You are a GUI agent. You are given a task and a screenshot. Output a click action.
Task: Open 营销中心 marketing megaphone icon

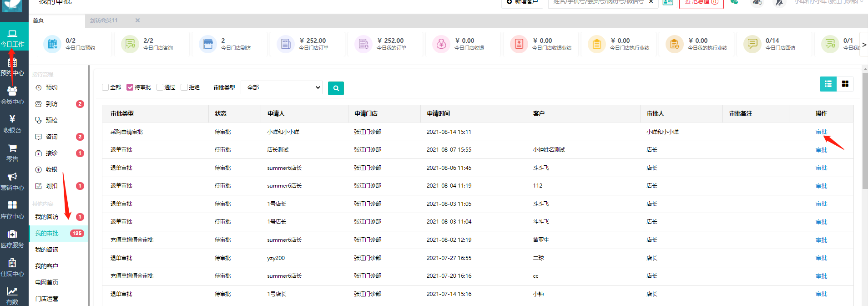(12, 182)
